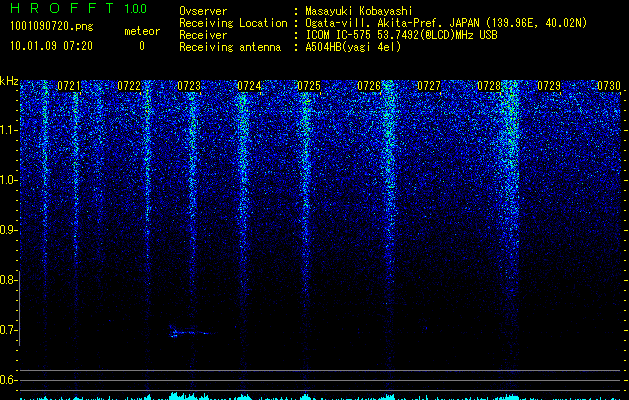Click the date stamp 10.01.09 07:20
This screenshot has height=400, width=629.
pos(51,46)
